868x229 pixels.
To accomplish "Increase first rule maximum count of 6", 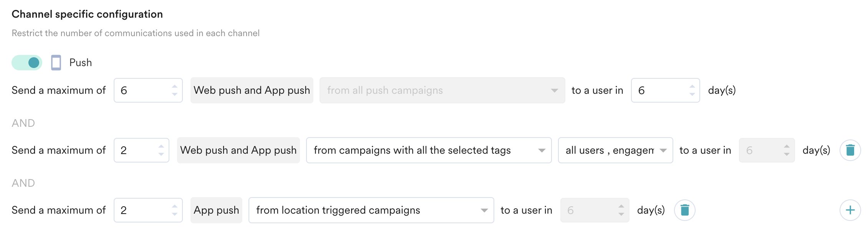I will pyautogui.click(x=175, y=86).
